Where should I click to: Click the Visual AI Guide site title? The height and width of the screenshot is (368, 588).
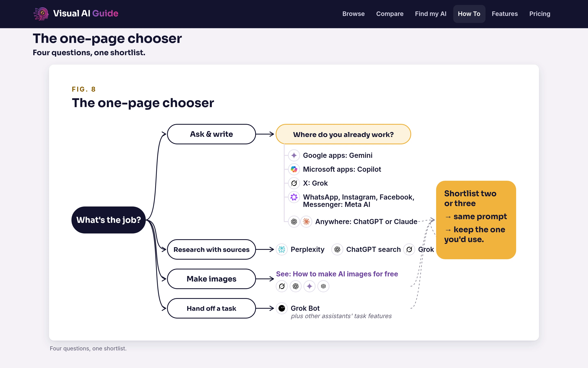coord(86,13)
